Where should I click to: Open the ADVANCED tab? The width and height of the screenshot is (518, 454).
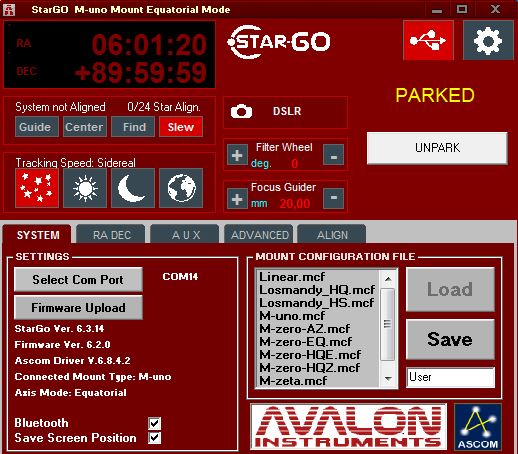(259, 235)
